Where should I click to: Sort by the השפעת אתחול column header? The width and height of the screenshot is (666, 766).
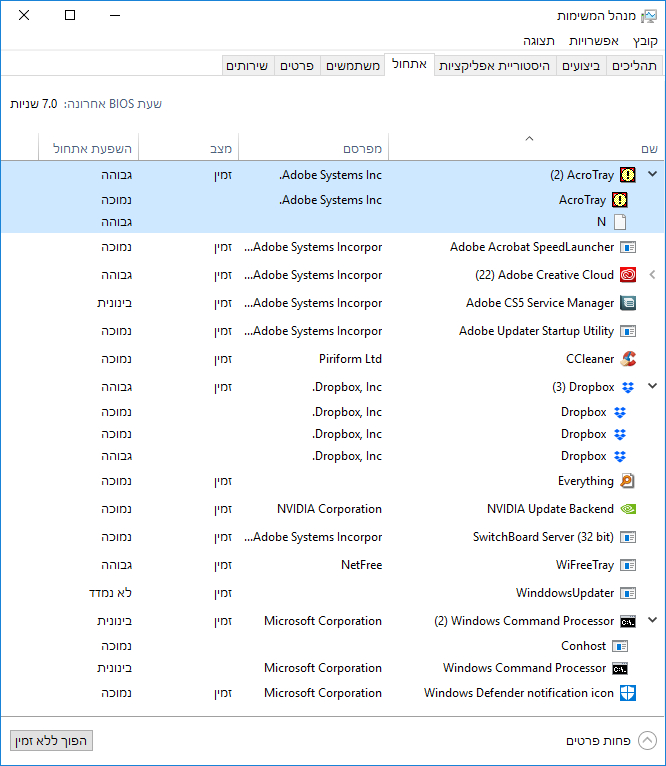click(88, 147)
